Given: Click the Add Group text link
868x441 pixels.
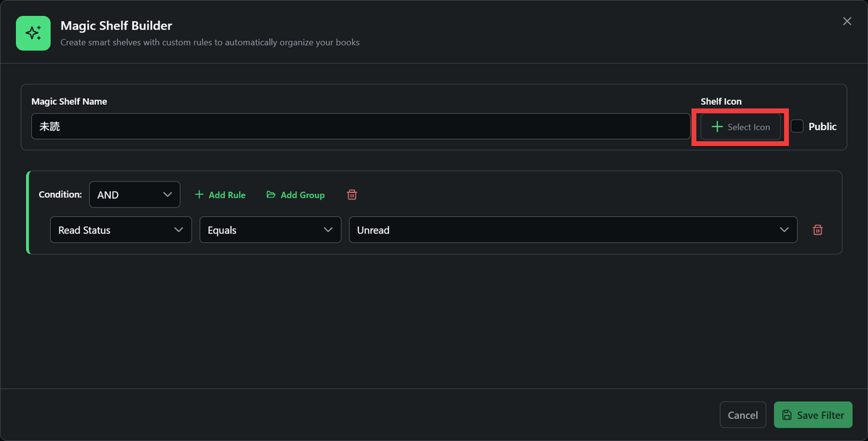Looking at the screenshot, I should pyautogui.click(x=302, y=195).
